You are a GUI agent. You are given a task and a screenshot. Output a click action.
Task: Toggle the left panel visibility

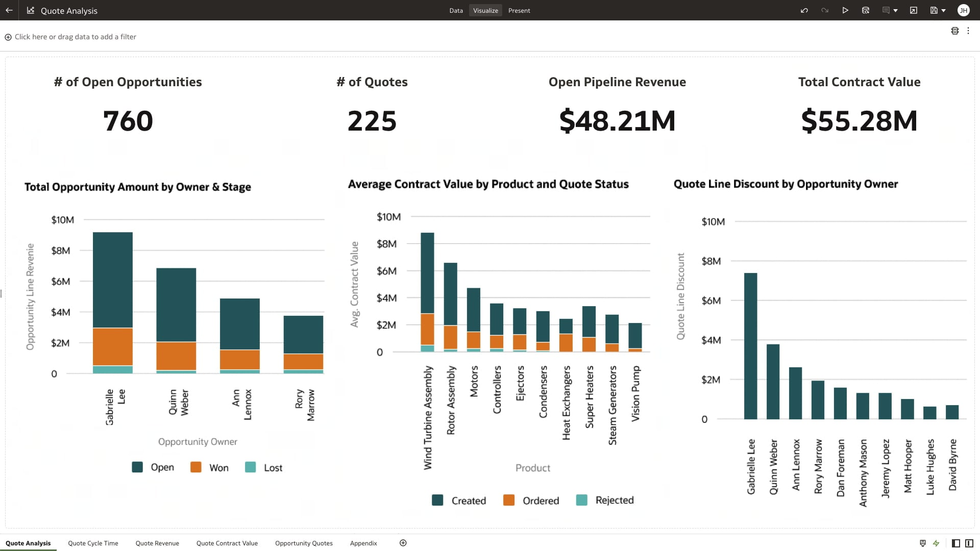[955, 543]
